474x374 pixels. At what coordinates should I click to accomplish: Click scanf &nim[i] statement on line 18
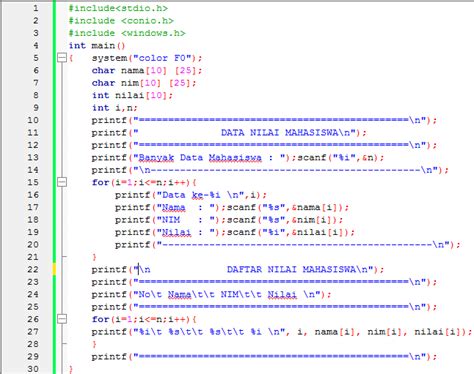[285, 220]
